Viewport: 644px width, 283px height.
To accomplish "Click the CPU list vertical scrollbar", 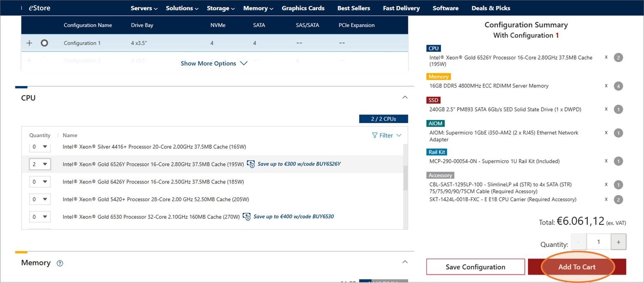I will coord(405,178).
